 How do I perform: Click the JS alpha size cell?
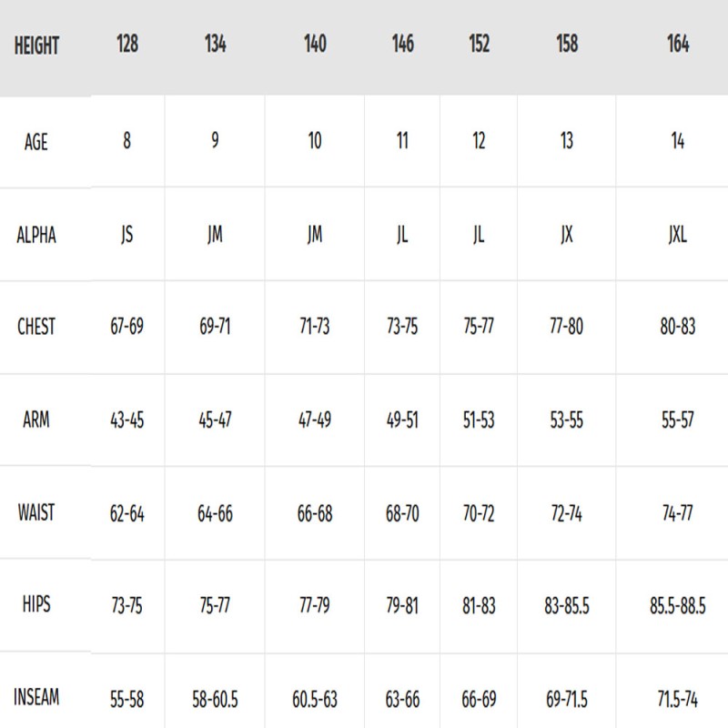click(x=126, y=235)
